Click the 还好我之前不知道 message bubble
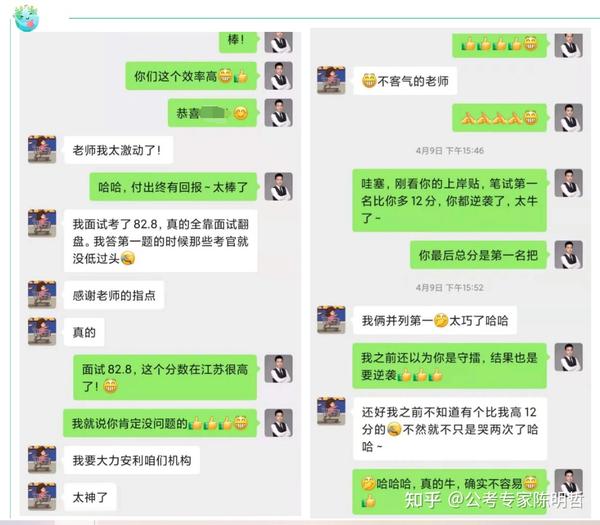Viewport: 600px width, 525px height. click(450, 429)
